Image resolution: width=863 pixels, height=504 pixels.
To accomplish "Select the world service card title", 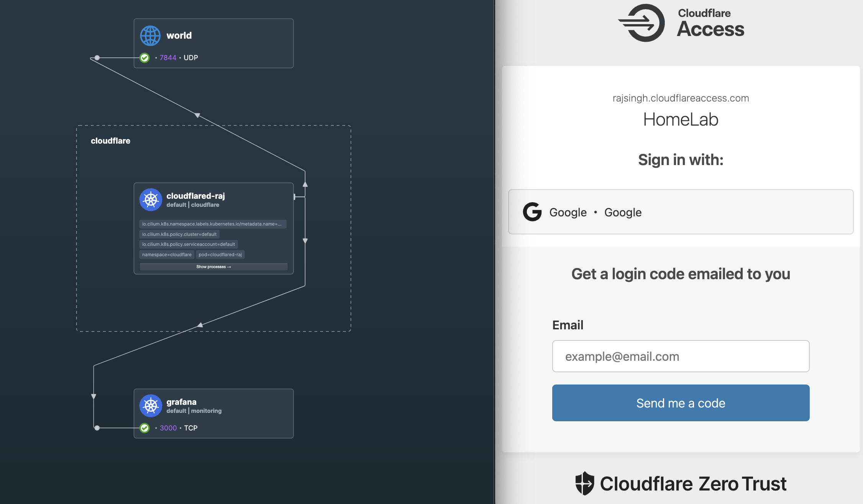I will [179, 36].
